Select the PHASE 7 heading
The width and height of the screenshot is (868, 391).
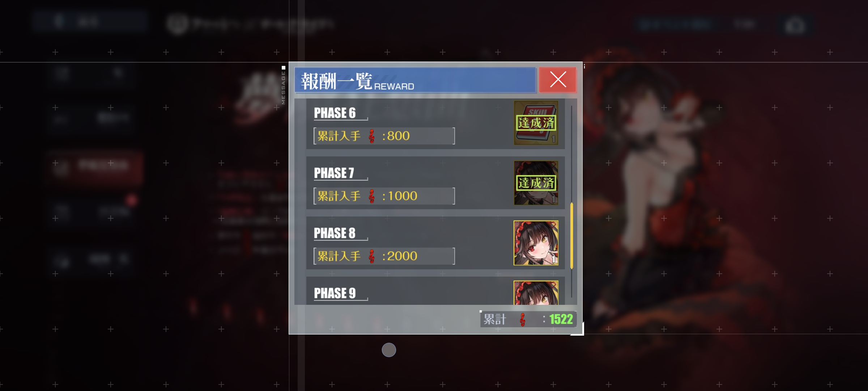click(334, 173)
